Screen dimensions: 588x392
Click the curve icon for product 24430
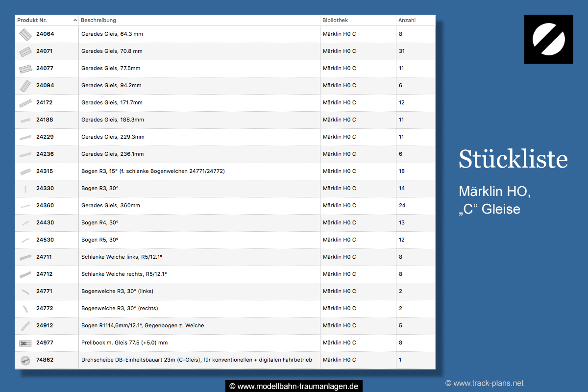25,223
